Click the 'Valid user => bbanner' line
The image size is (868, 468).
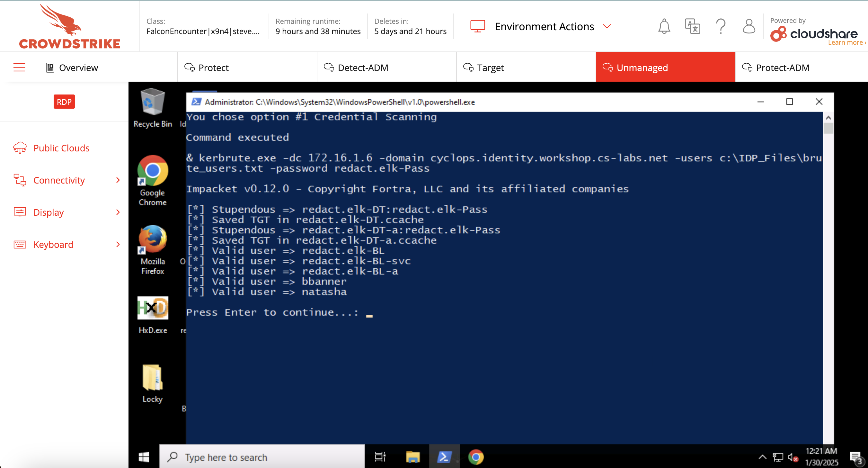click(267, 281)
